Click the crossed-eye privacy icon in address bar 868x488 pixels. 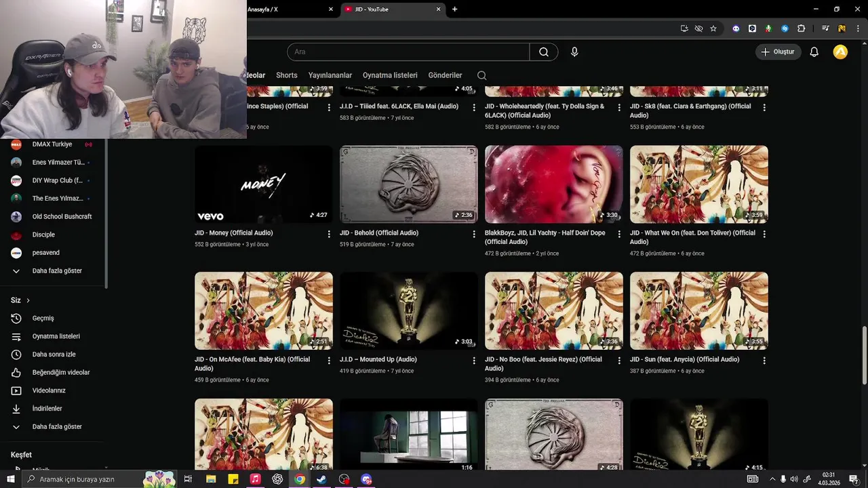(x=698, y=28)
